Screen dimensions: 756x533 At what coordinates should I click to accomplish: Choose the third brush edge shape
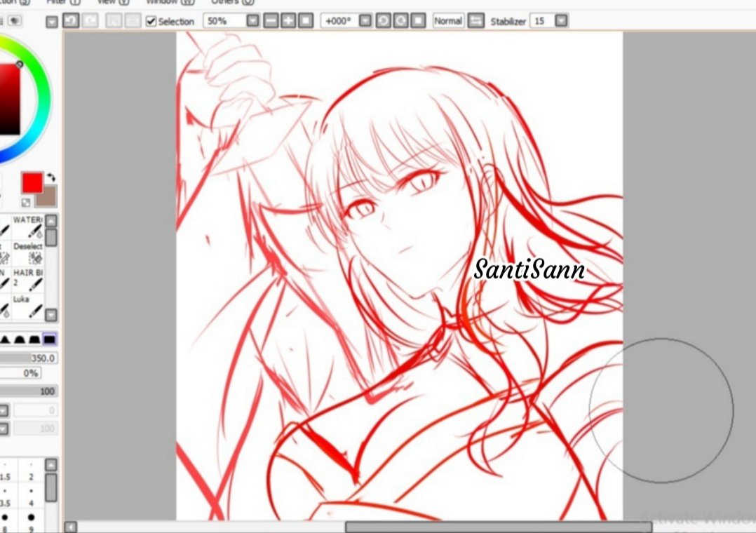(34, 339)
